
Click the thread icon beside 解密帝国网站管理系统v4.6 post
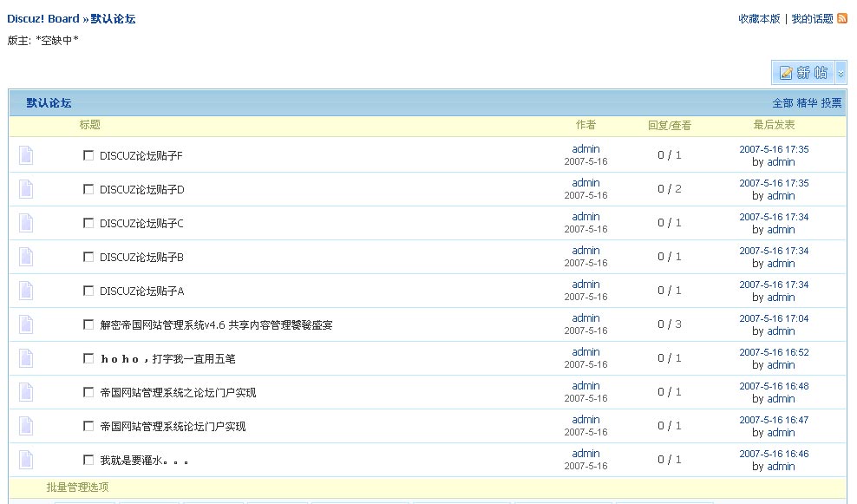(x=26, y=324)
